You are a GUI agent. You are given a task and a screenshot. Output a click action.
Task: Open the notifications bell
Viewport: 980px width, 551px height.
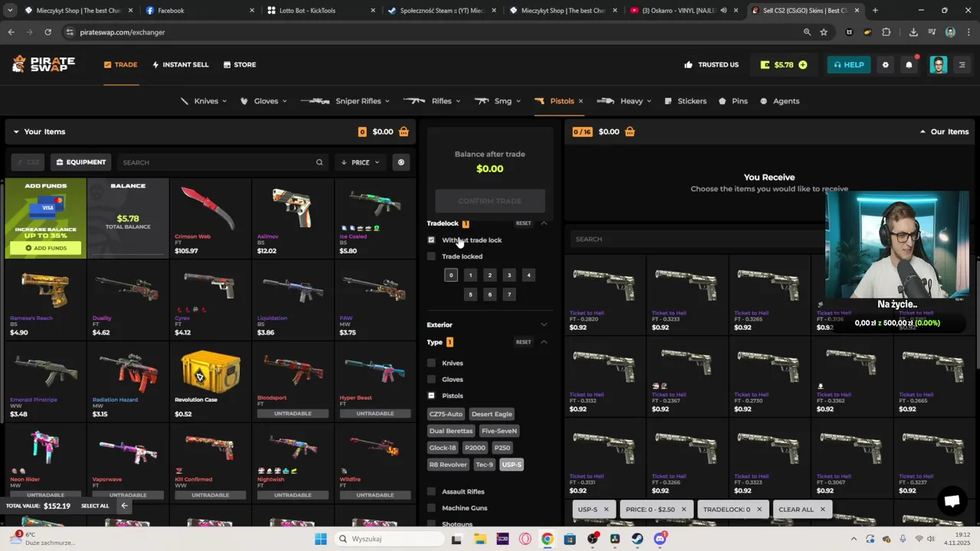(909, 65)
